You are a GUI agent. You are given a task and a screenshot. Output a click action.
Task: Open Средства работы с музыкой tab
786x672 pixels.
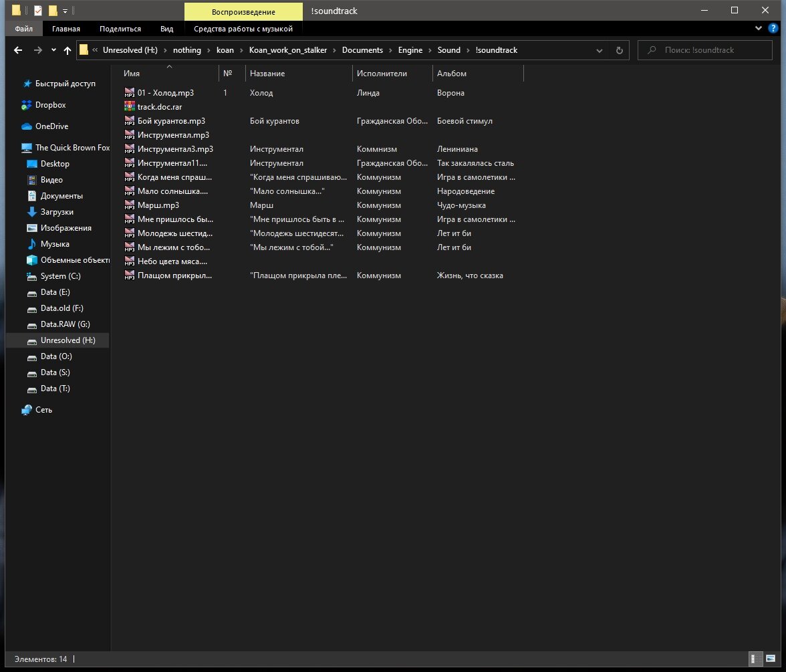(x=243, y=29)
